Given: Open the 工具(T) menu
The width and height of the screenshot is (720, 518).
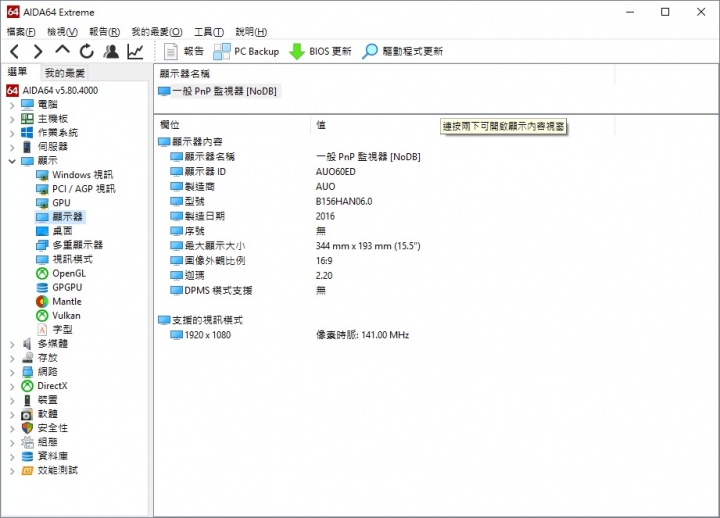Looking at the screenshot, I should (x=209, y=32).
